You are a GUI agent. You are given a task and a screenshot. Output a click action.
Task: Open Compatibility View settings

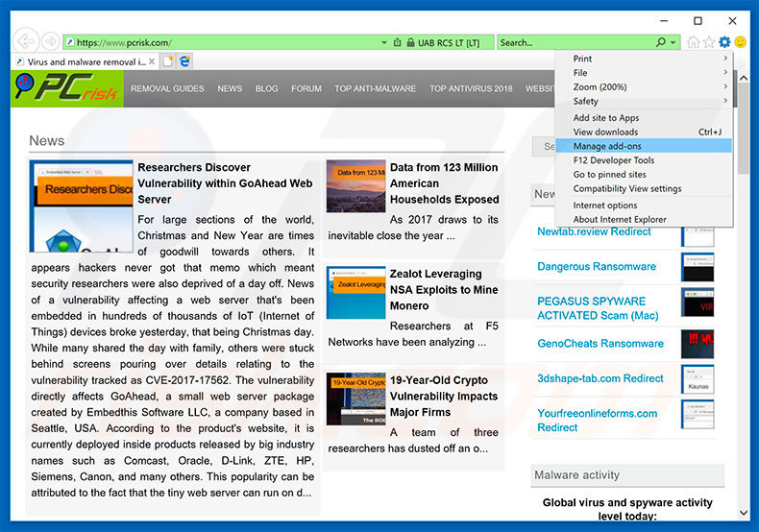[644, 188]
